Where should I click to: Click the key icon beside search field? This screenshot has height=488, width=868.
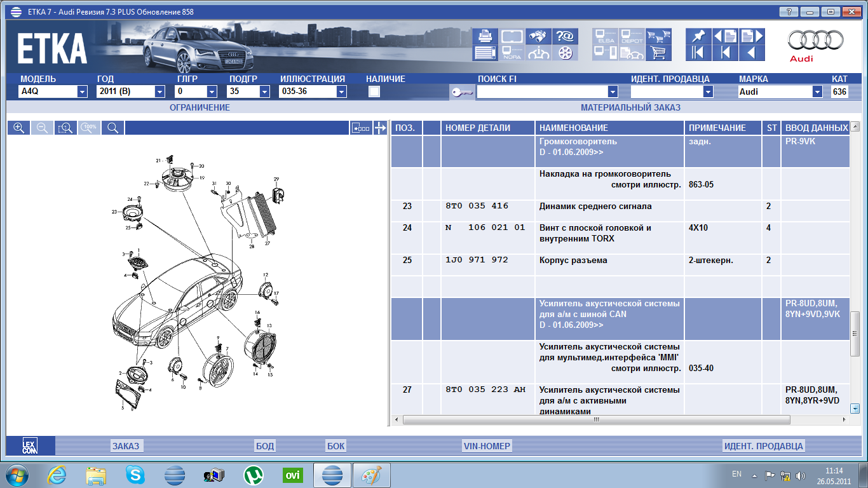(461, 92)
